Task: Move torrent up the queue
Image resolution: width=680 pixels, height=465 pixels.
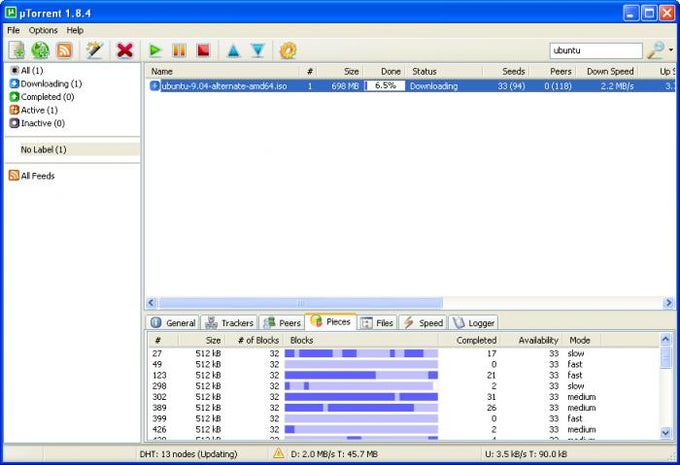Action: 233,51
